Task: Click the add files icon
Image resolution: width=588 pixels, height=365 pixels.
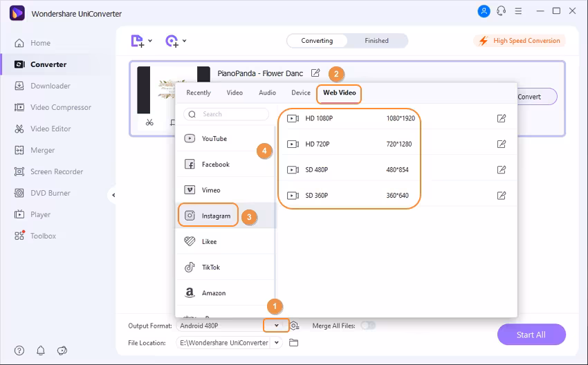Action: 137,41
